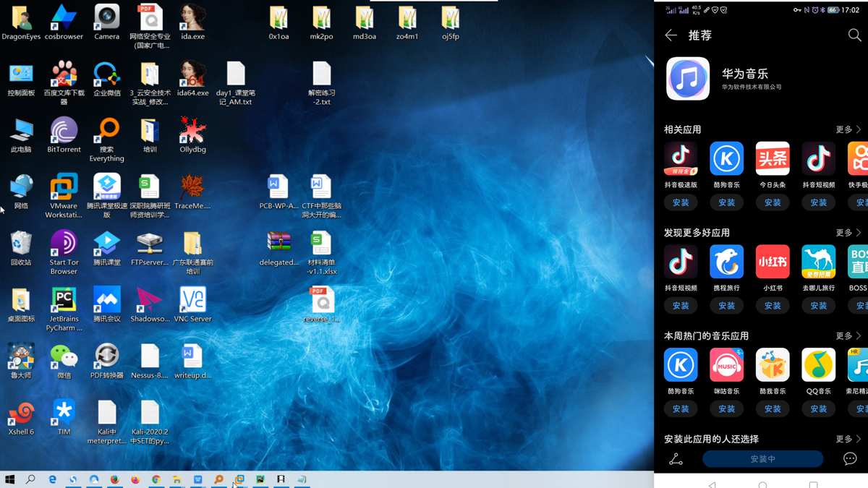The image size is (868, 488).
Task: Open Google Chrome from the taskbar
Action: click(156, 479)
